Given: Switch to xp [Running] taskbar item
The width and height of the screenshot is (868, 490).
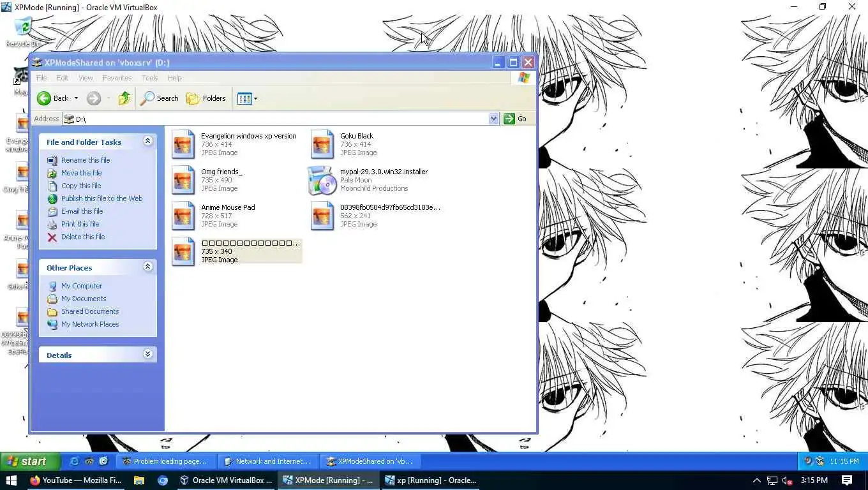Looking at the screenshot, I should (x=431, y=480).
